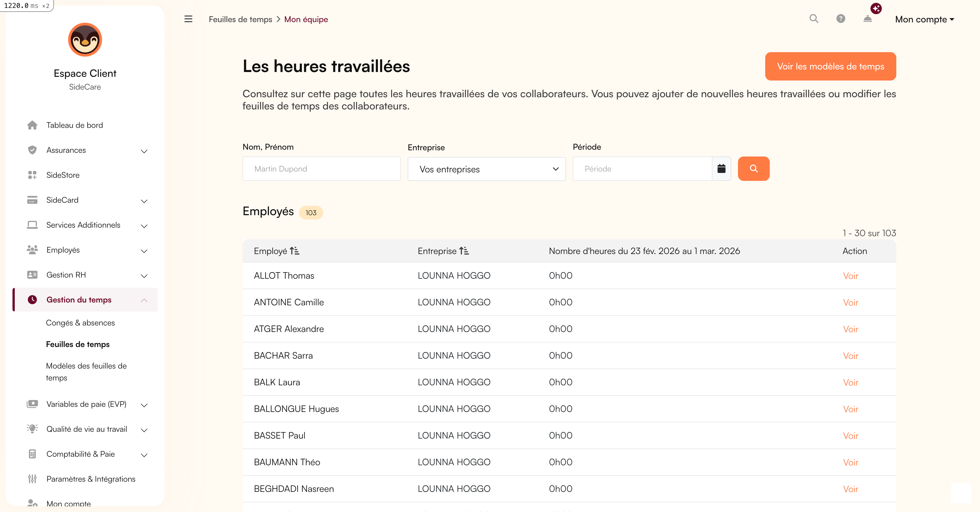The image size is (980, 512).
Task: Sort the table by Employé column
Action: tap(295, 251)
